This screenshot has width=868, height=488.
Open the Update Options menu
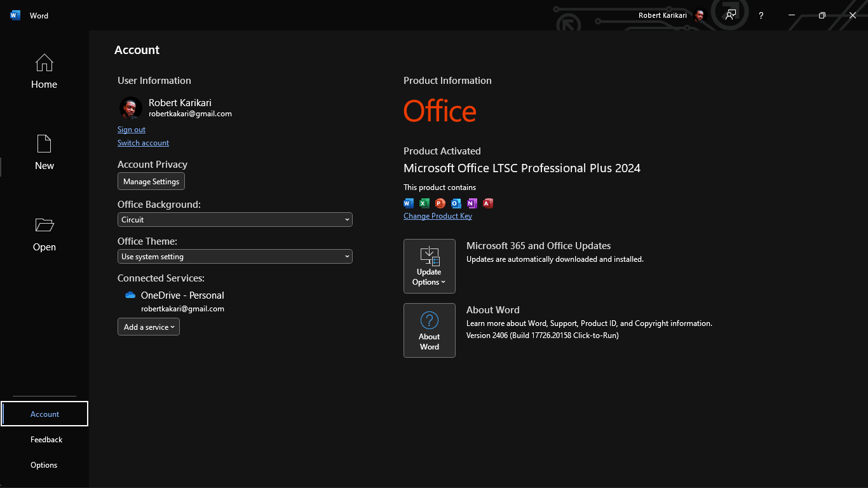click(x=430, y=266)
